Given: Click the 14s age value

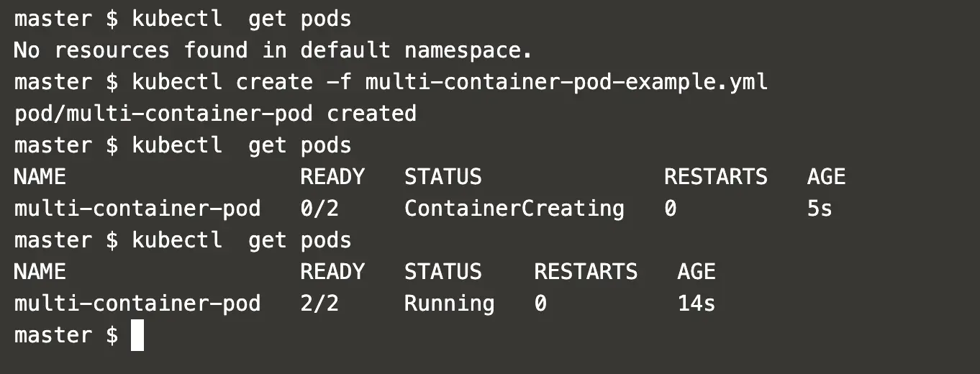Looking at the screenshot, I should (696, 304).
